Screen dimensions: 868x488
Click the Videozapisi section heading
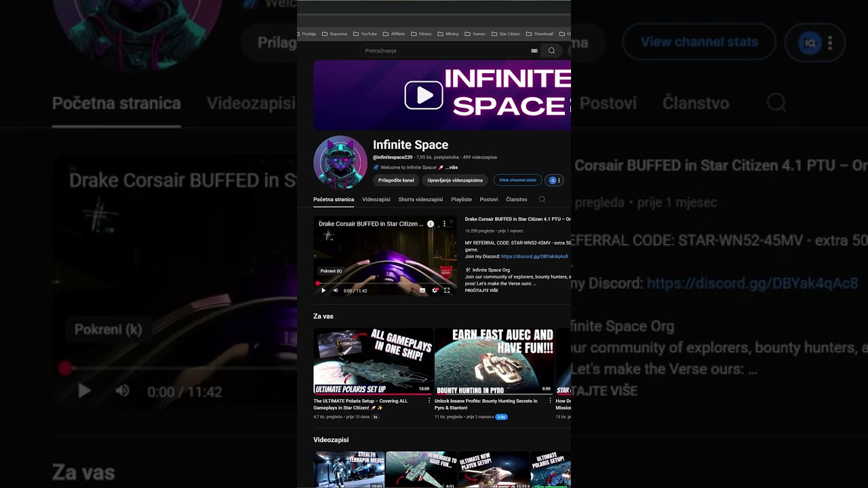[331, 440]
